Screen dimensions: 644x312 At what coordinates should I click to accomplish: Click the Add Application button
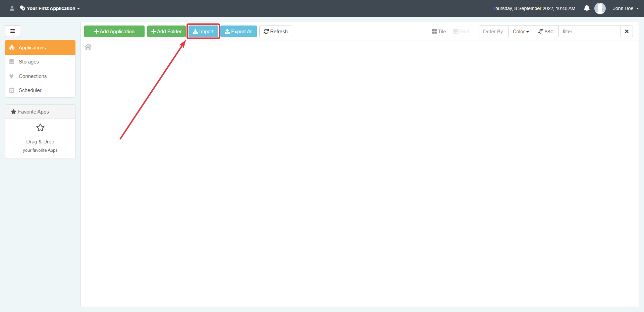pyautogui.click(x=114, y=32)
